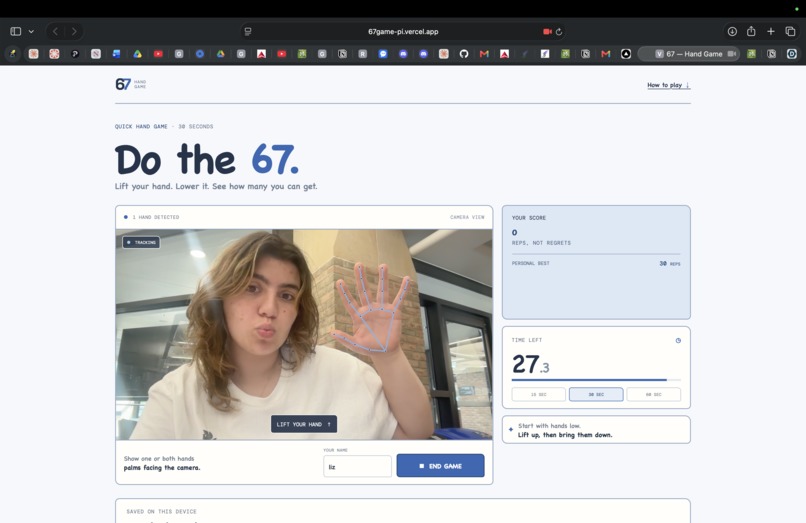Click the 'CAMERA VIEW' label

pos(467,217)
